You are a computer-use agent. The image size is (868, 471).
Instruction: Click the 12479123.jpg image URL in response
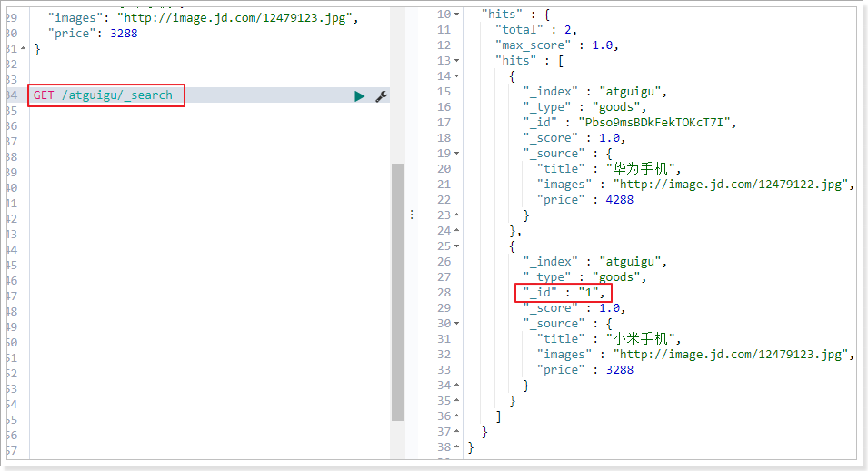731,355
